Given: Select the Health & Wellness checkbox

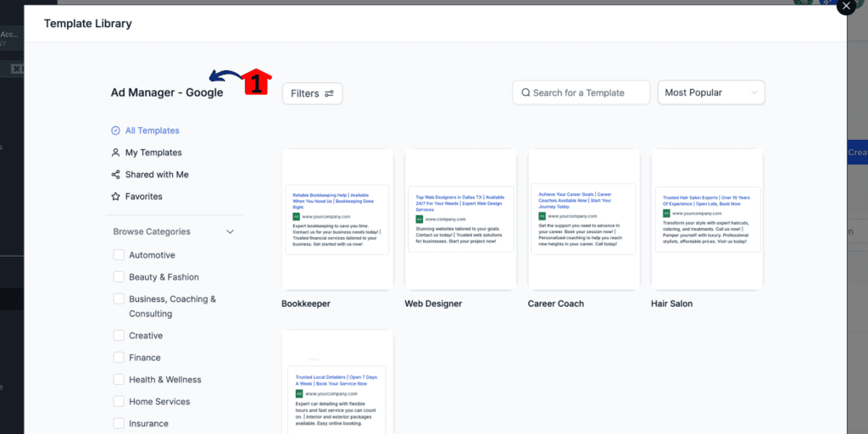Looking at the screenshot, I should tap(119, 380).
